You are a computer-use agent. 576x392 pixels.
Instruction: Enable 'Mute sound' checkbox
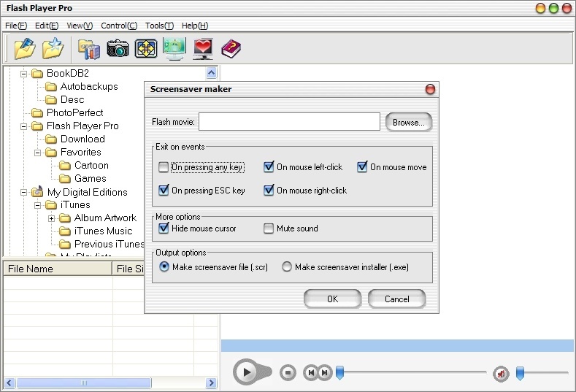pyautogui.click(x=269, y=228)
